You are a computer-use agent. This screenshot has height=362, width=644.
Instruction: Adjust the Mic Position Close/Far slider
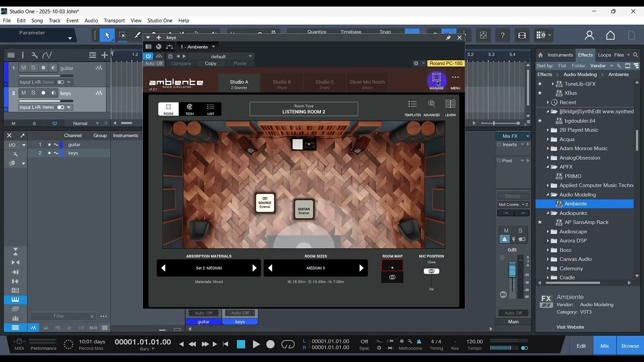431,271
